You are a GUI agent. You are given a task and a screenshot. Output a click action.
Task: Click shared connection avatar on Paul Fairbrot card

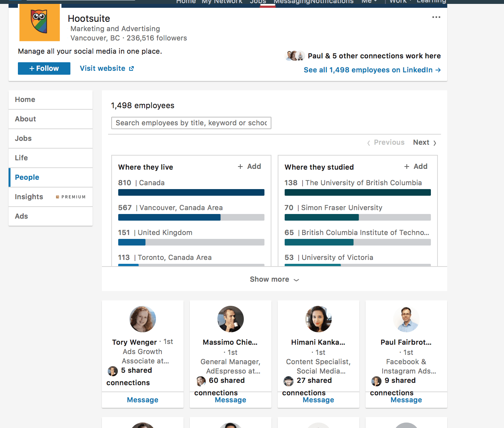coord(376,381)
